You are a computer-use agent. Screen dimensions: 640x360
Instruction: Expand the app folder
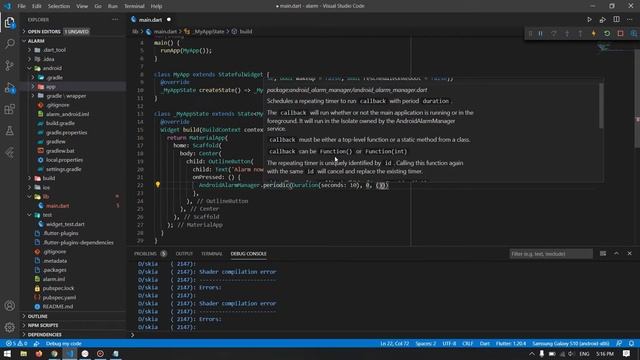(51, 87)
